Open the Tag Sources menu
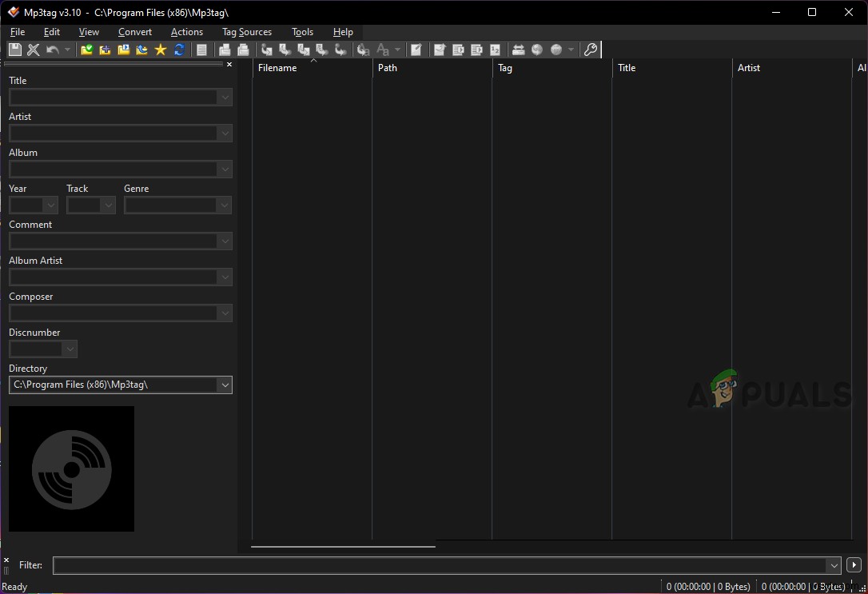 tap(246, 32)
